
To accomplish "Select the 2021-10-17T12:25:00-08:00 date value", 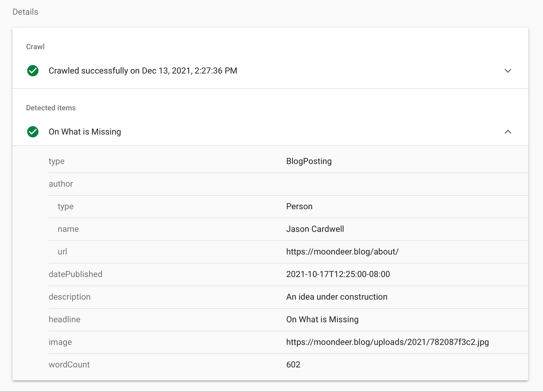I will (338, 274).
